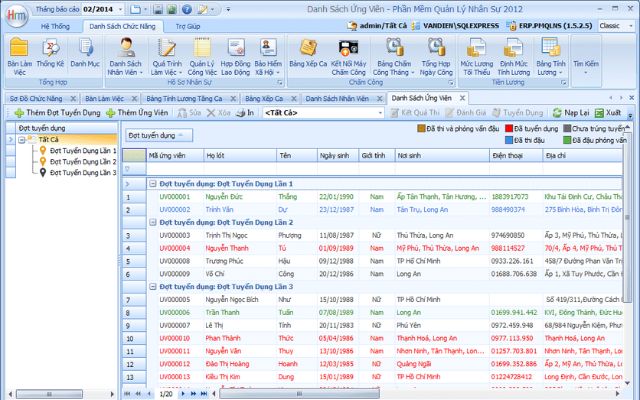Select Đợt Tuyển Dụng Lần 3 tree item
640x400 pixels.
tap(83, 173)
